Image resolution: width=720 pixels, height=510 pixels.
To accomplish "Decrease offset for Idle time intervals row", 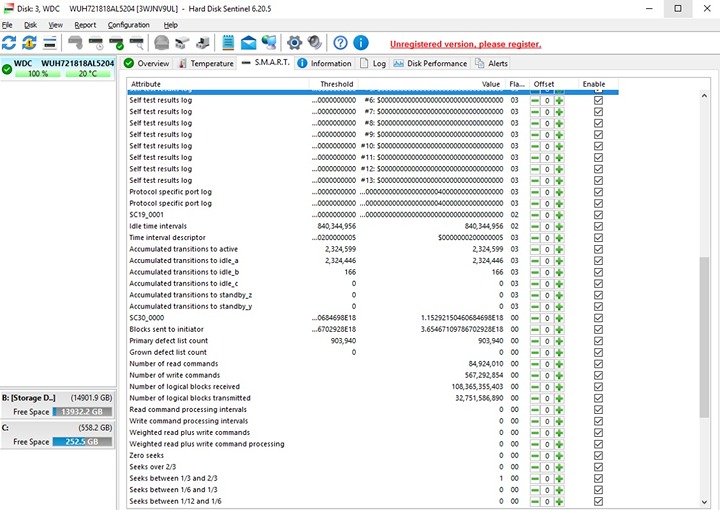I will (535, 226).
